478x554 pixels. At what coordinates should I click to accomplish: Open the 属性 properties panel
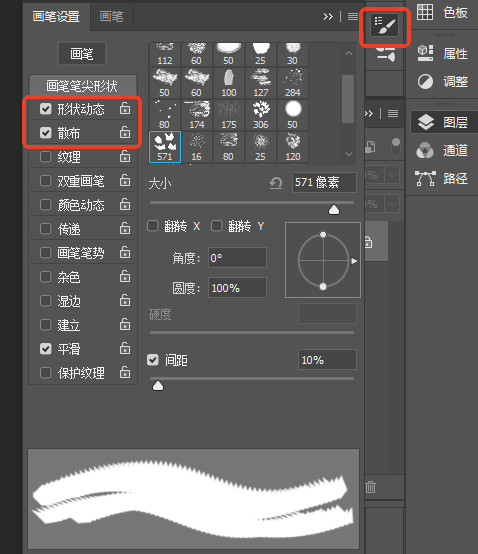(442, 54)
